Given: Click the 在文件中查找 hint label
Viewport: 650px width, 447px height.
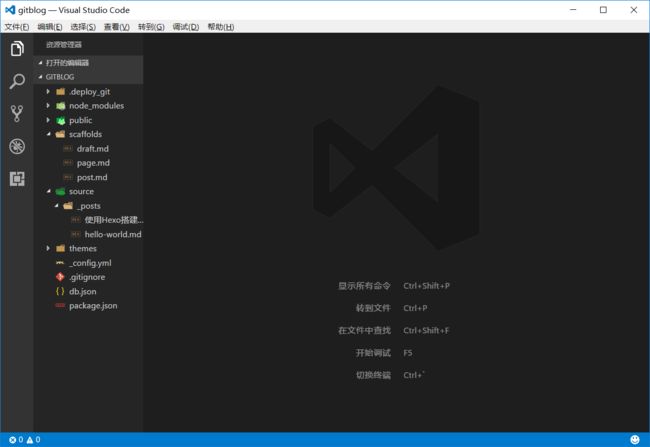Looking at the screenshot, I should click(x=364, y=330).
